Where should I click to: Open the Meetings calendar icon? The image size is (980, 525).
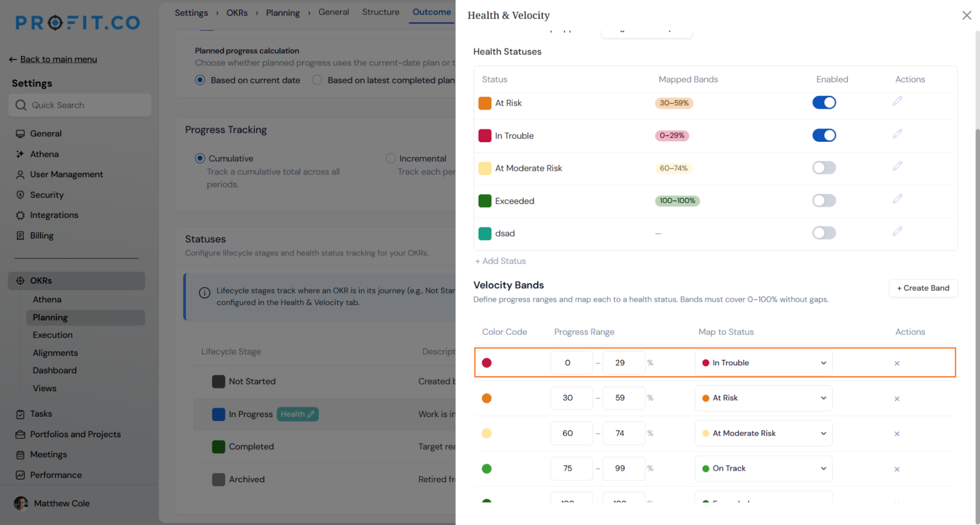click(x=20, y=455)
